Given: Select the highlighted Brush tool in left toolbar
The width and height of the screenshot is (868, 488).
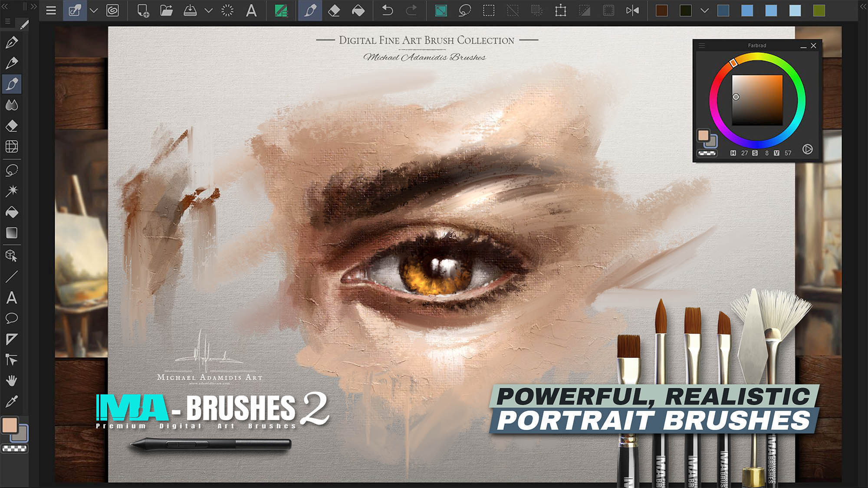Looking at the screenshot, I should [12, 84].
